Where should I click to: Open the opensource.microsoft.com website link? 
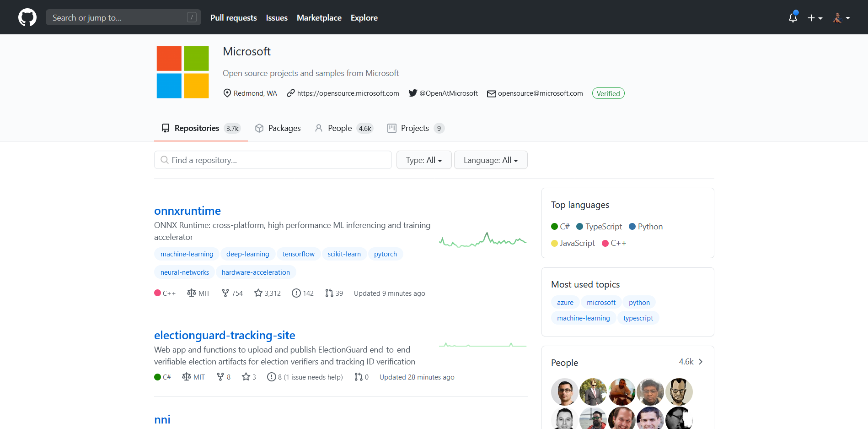coord(348,93)
